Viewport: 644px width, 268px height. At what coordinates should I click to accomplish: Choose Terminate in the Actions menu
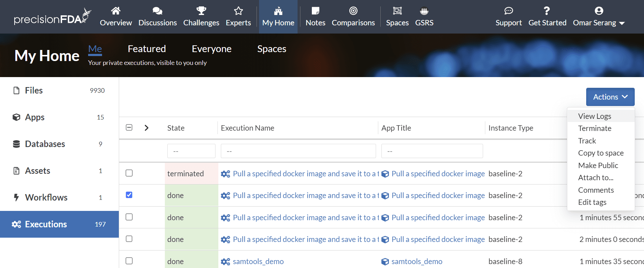[x=594, y=128]
